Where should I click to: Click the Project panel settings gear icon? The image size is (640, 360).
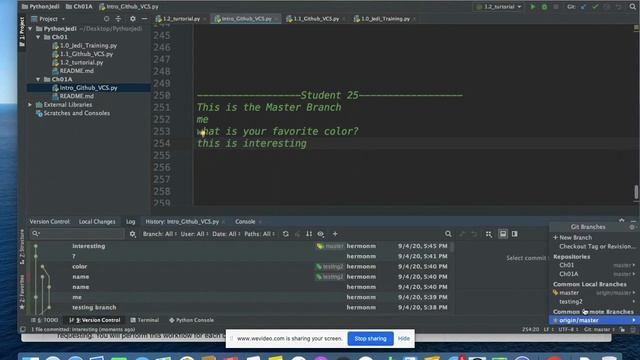[x=133, y=19]
